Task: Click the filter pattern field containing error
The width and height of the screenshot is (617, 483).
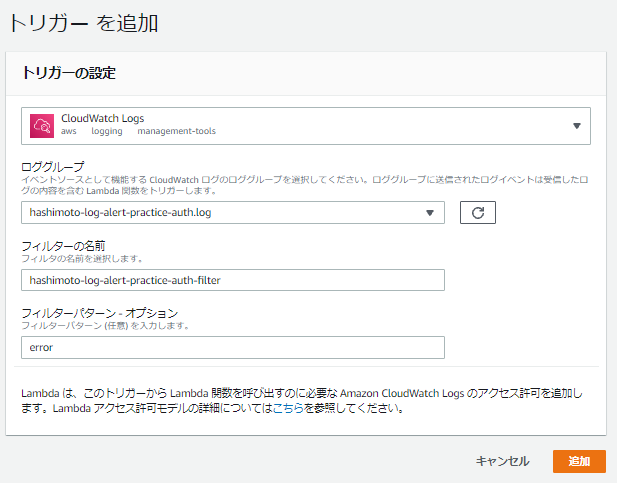Action: pos(232,347)
